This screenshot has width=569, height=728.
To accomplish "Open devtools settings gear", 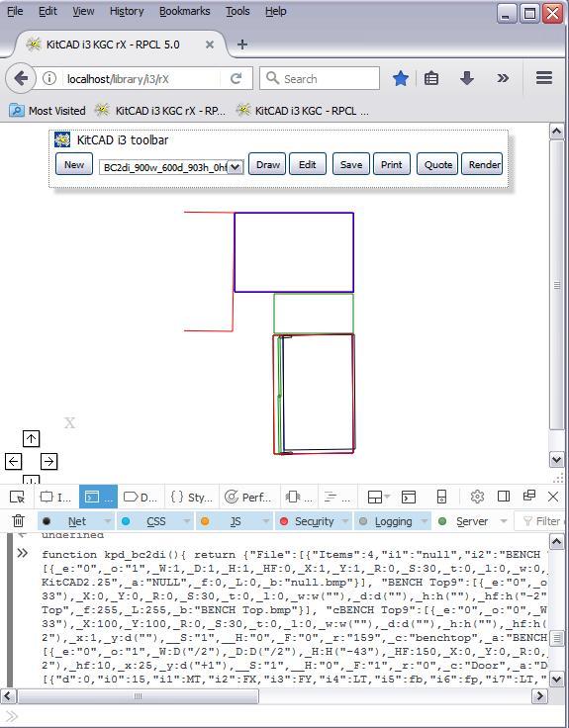I will coord(477,497).
